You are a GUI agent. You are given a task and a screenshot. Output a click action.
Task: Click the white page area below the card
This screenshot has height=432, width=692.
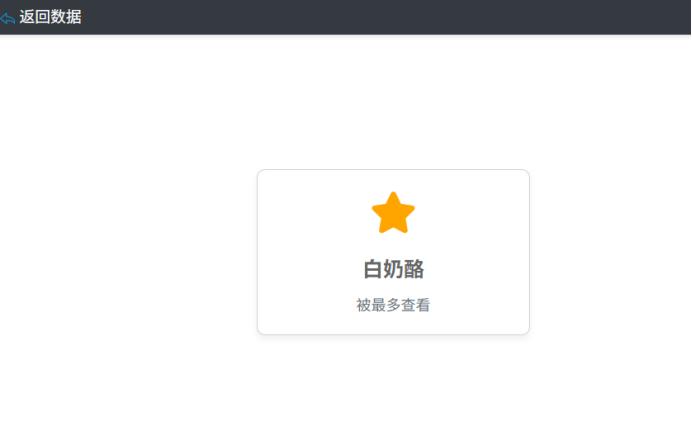(393, 384)
